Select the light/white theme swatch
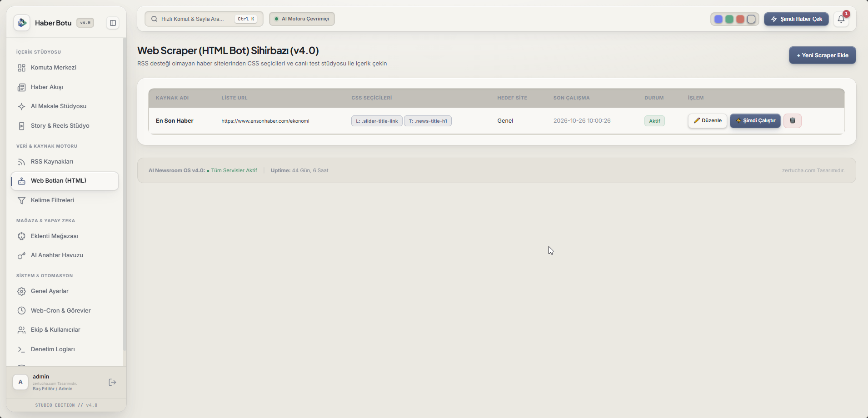 click(x=751, y=19)
